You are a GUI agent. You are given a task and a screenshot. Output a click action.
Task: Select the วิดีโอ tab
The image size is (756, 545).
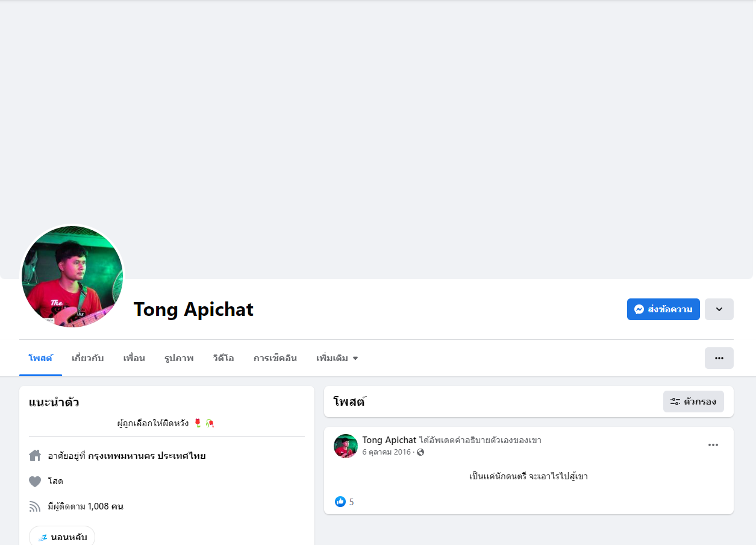click(223, 358)
